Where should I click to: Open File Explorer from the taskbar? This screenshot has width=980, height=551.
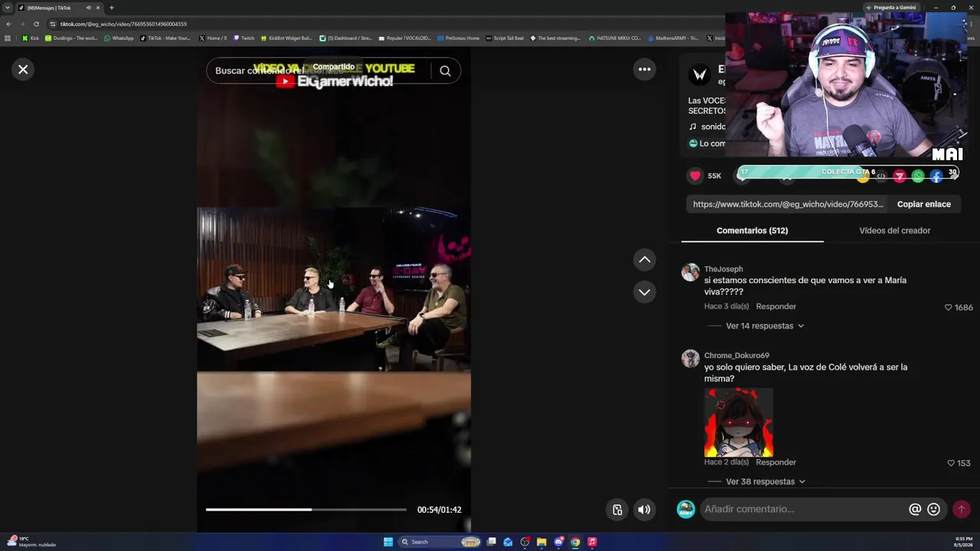pos(541,542)
